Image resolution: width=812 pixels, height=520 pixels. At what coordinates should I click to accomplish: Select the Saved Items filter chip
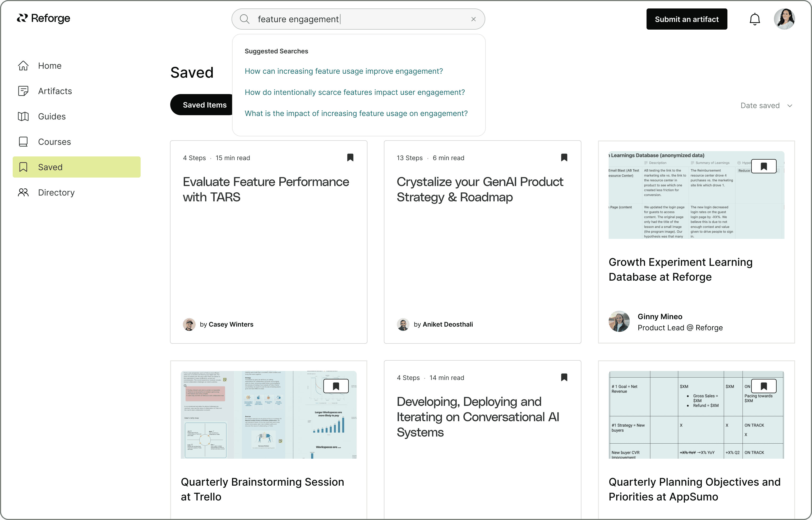[x=205, y=105]
